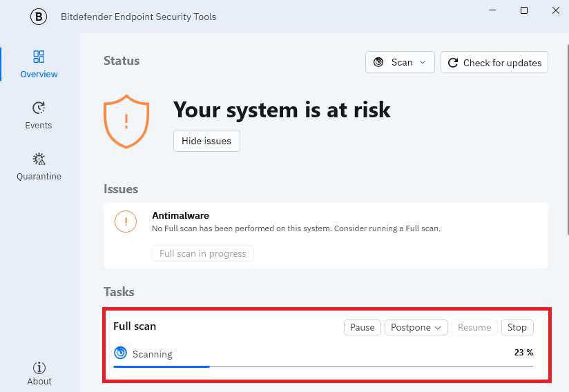Hide issues under the risk status
This screenshot has height=392, width=569.
[206, 141]
